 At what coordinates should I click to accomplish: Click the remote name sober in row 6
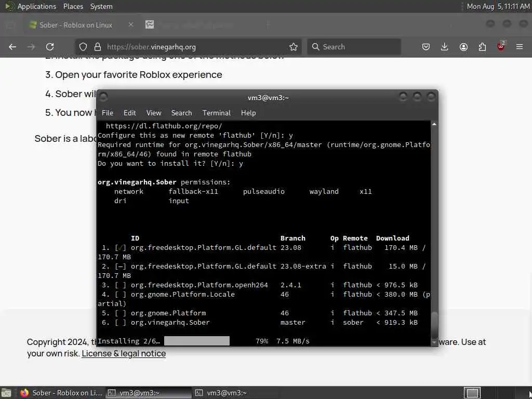point(353,322)
